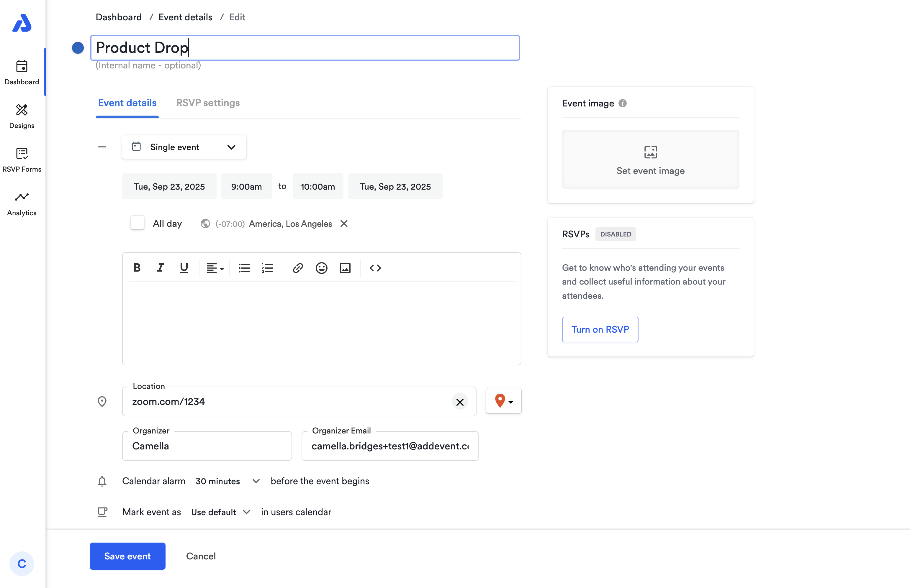
Task: Switch to code view in editor
Action: coord(375,268)
